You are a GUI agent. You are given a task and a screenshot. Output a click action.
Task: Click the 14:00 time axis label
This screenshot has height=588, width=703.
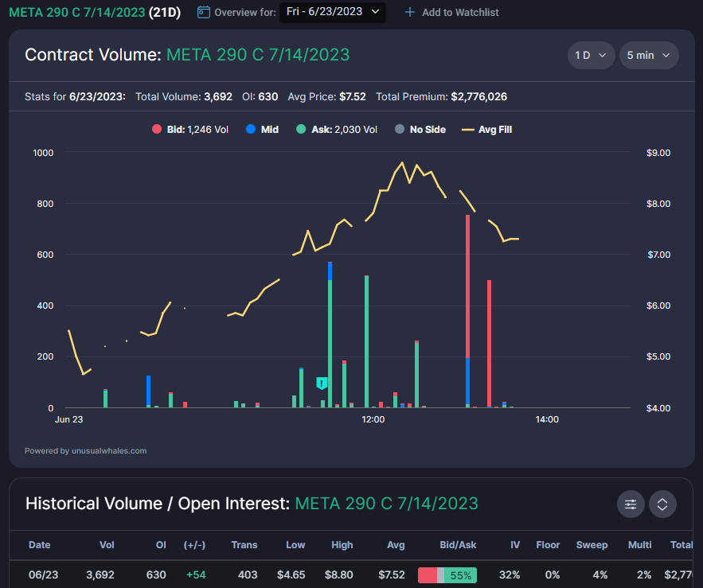(x=547, y=419)
